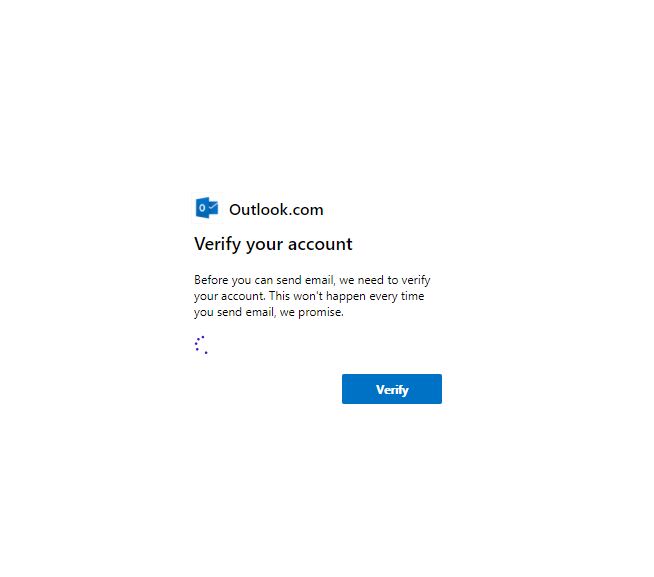Click the envelope checkmark flap of the logo
The width and height of the screenshot is (654, 577).
(x=213, y=207)
